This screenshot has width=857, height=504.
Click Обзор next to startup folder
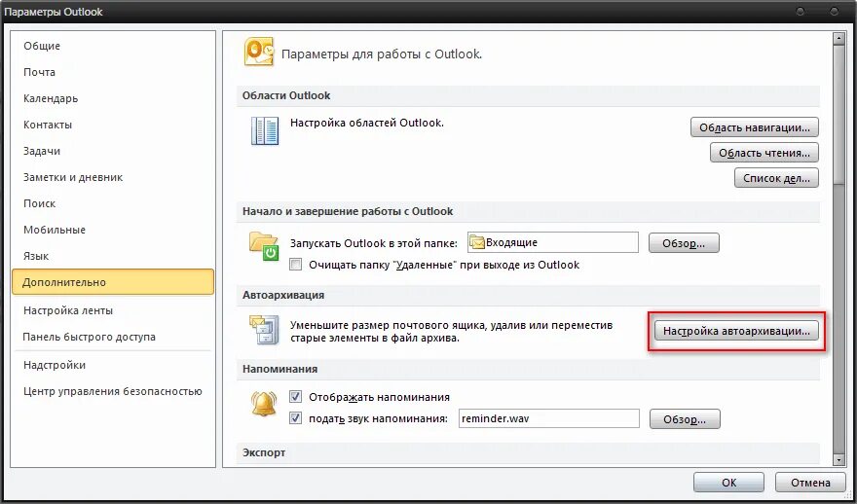[684, 243]
